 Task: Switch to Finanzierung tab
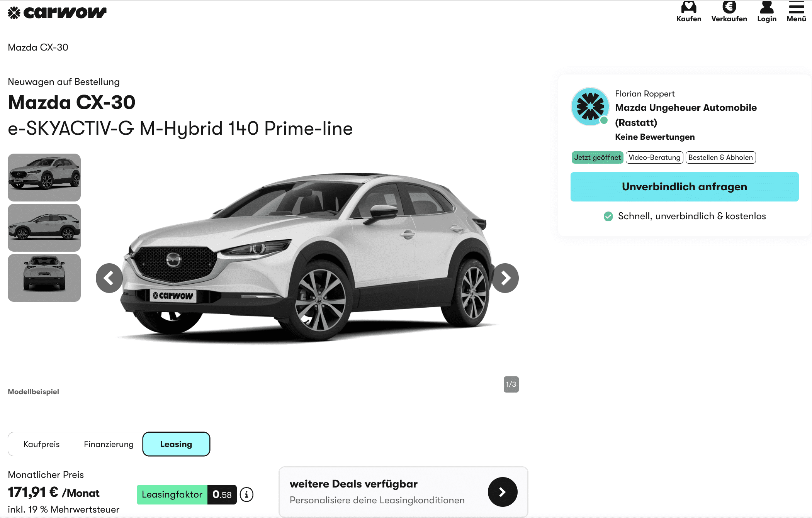tap(109, 444)
